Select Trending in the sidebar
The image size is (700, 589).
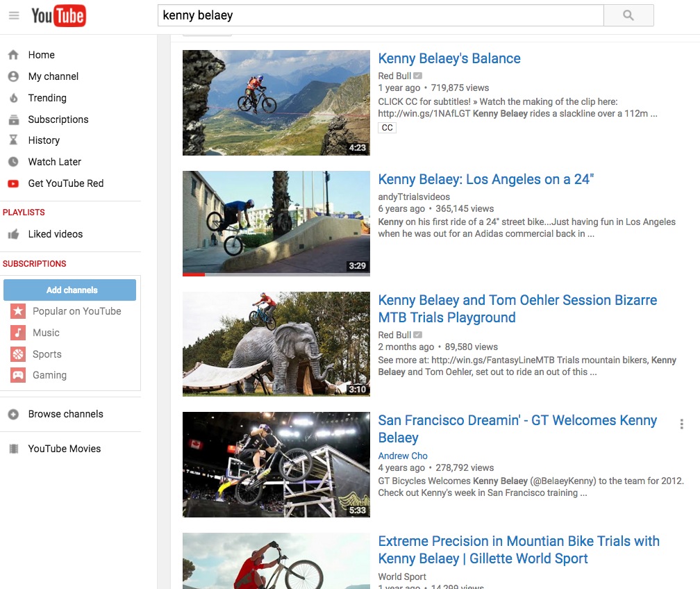(x=47, y=98)
